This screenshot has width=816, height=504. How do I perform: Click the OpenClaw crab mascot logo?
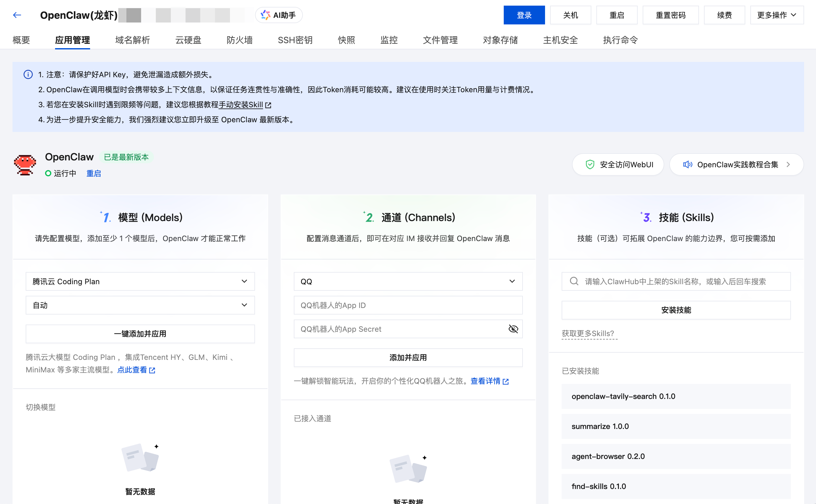click(25, 165)
